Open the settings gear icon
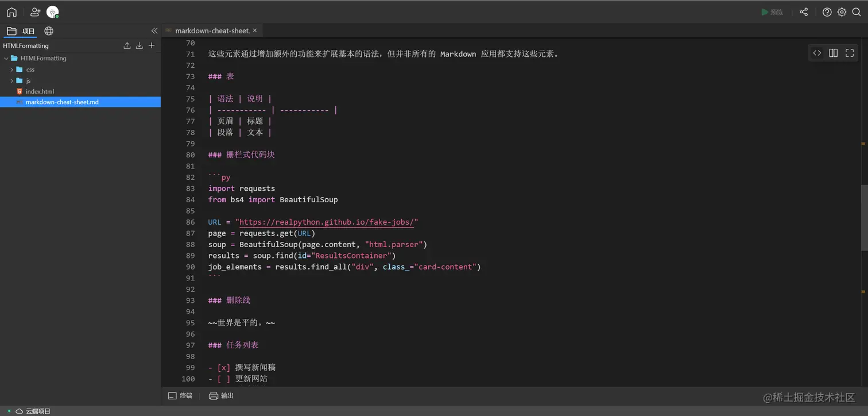 pyautogui.click(x=842, y=12)
